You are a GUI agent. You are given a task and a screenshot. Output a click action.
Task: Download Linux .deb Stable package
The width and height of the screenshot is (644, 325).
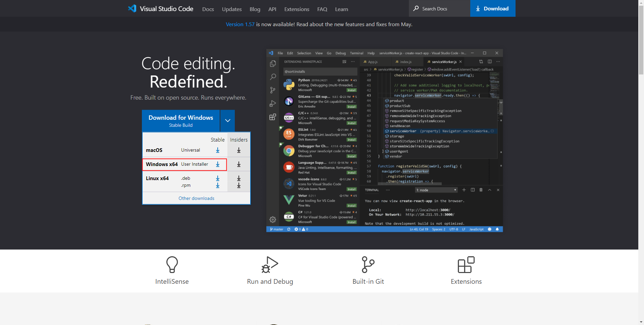[x=218, y=178]
